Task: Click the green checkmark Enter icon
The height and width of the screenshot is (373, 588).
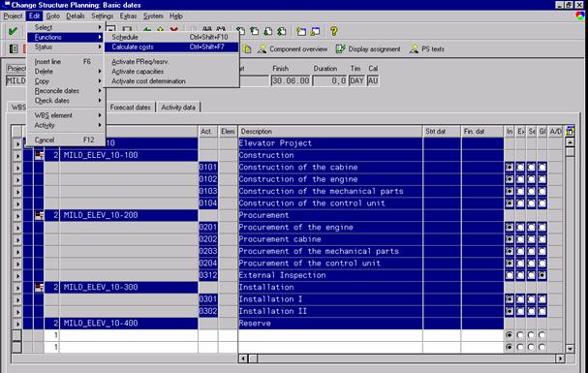Action: (x=13, y=31)
